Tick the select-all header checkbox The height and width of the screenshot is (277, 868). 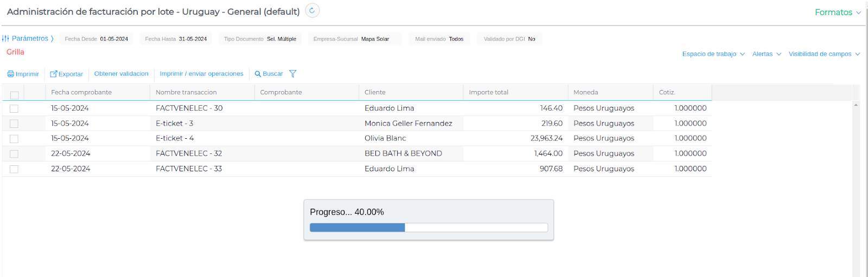pyautogui.click(x=15, y=95)
